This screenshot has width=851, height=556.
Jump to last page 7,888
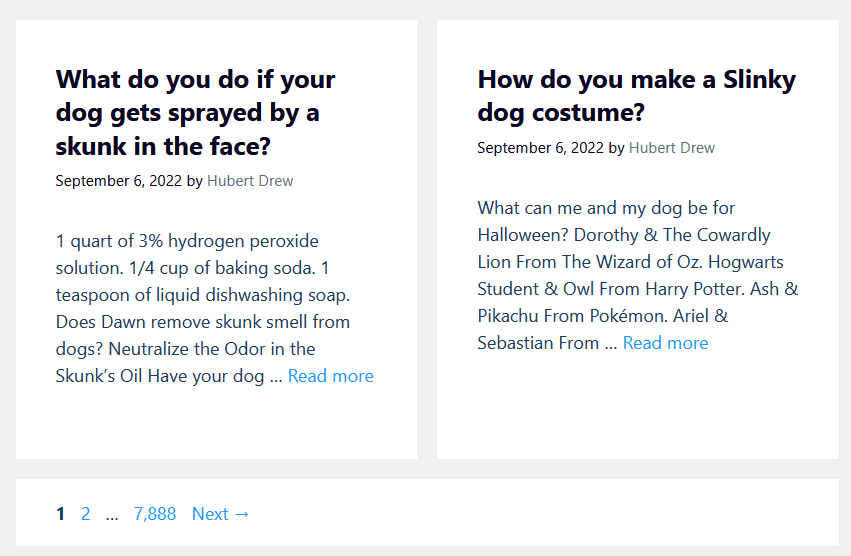pos(155,514)
